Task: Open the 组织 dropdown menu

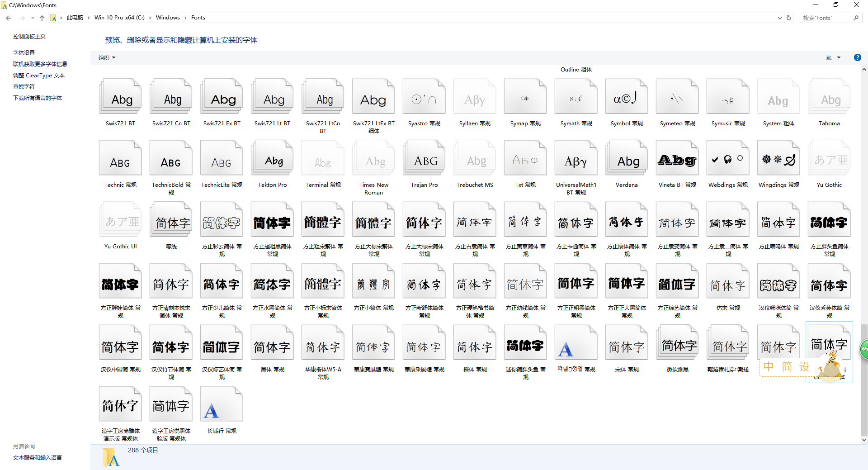Action: coord(107,57)
